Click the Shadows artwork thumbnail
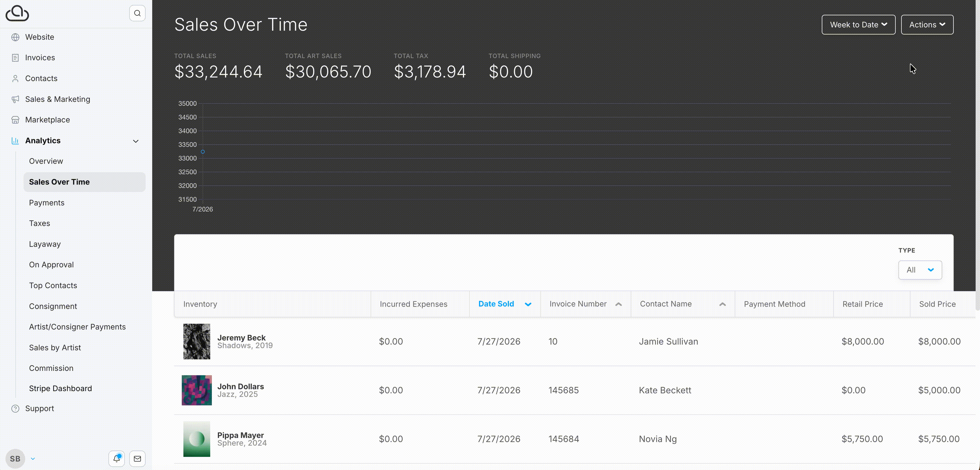 (x=197, y=341)
